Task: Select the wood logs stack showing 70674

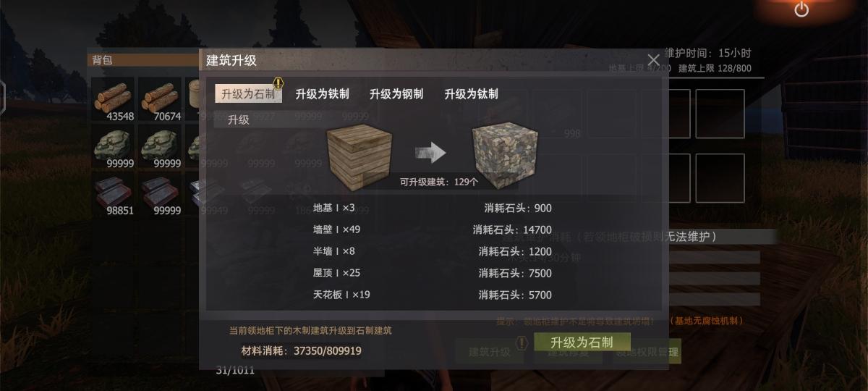Action: pos(161,100)
